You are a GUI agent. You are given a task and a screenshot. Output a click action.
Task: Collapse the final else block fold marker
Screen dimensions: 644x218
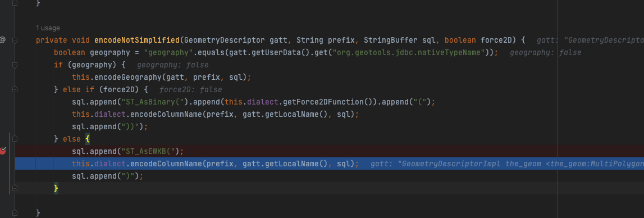pos(15,139)
